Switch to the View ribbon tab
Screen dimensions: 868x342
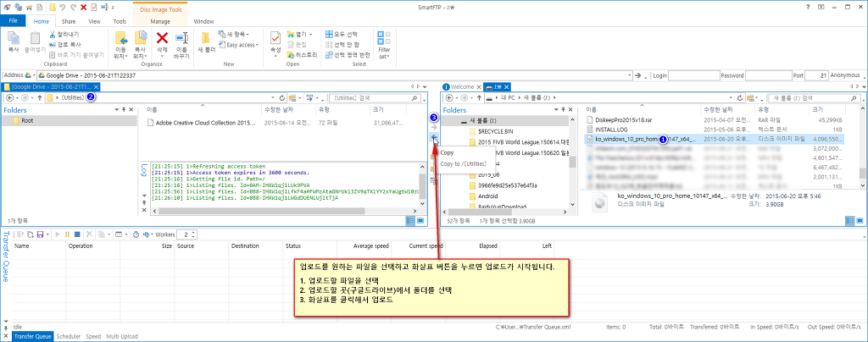coord(94,21)
